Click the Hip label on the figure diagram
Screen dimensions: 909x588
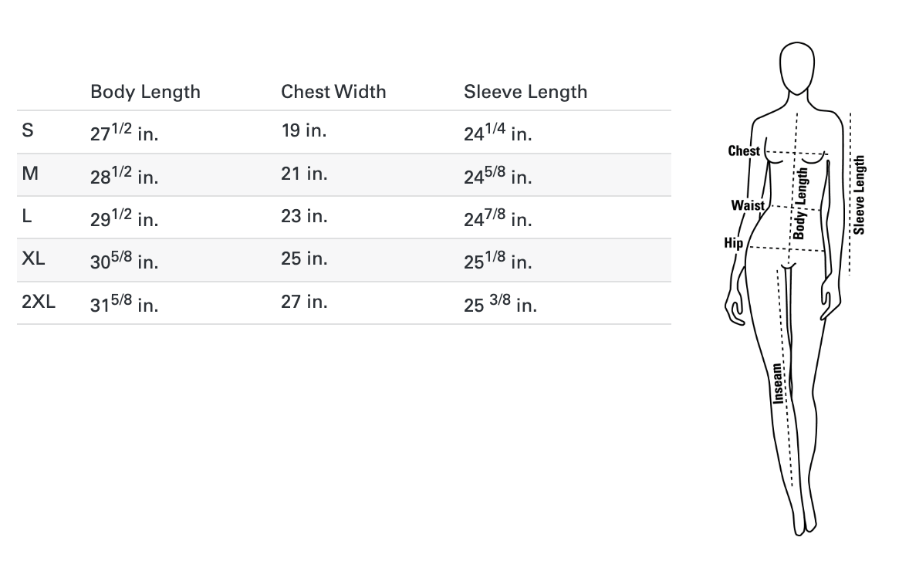(x=733, y=243)
